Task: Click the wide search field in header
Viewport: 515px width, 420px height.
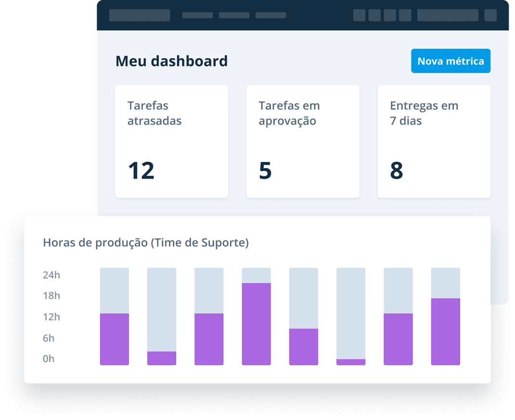Action: [x=448, y=15]
